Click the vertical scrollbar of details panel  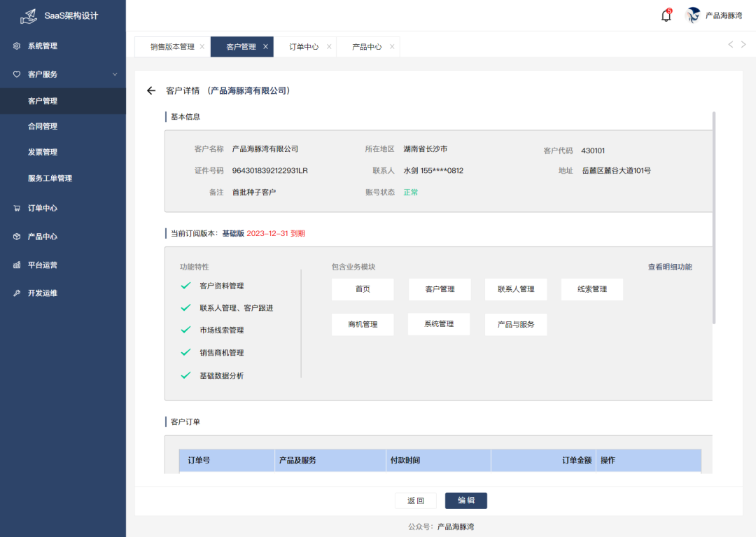tap(714, 217)
